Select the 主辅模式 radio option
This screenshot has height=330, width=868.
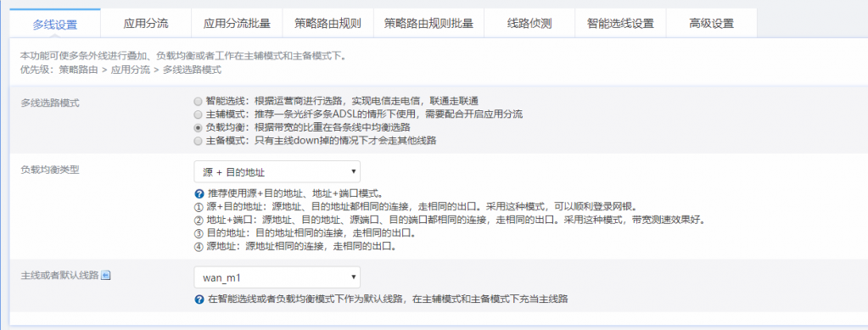[199, 115]
